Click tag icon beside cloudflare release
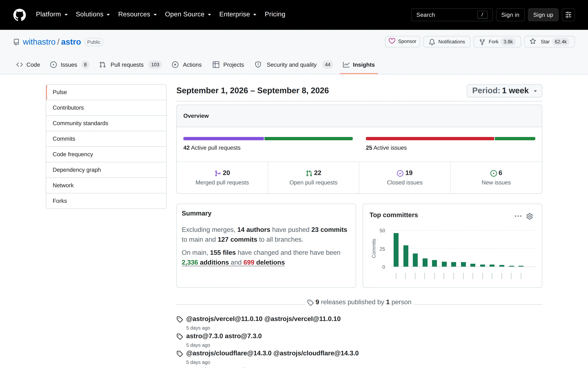 (x=180, y=354)
